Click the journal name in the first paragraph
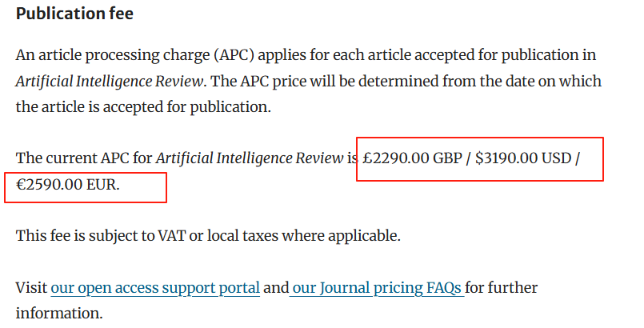 (x=107, y=82)
